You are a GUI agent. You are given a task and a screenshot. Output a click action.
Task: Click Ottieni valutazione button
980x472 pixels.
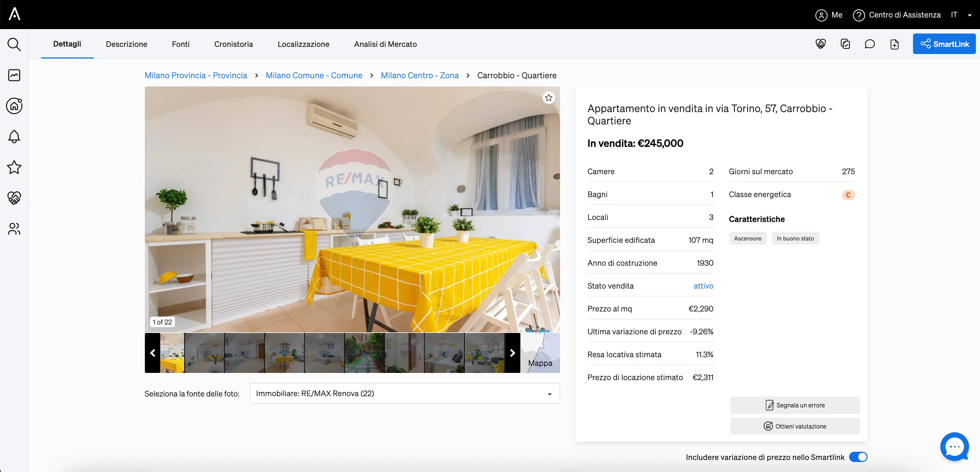795,426
